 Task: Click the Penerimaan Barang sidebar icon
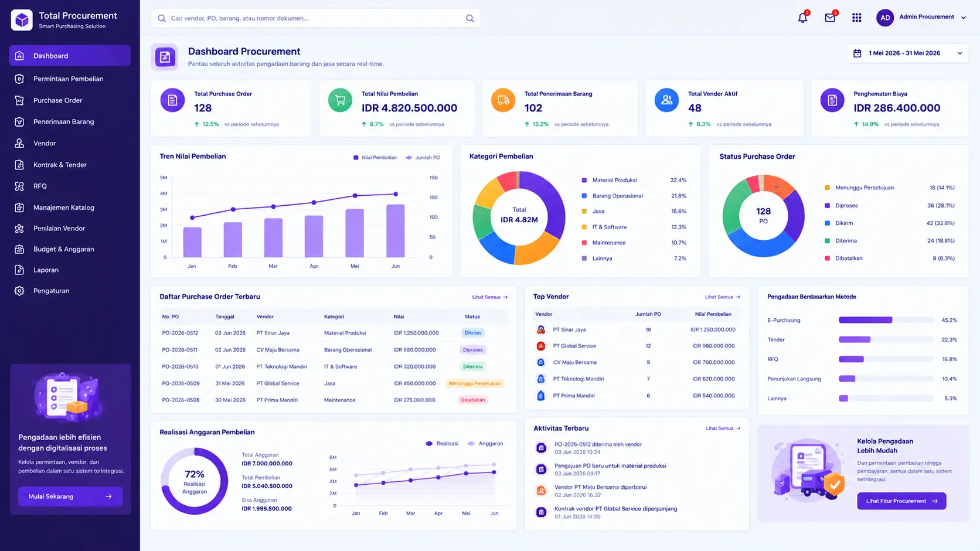click(x=19, y=122)
